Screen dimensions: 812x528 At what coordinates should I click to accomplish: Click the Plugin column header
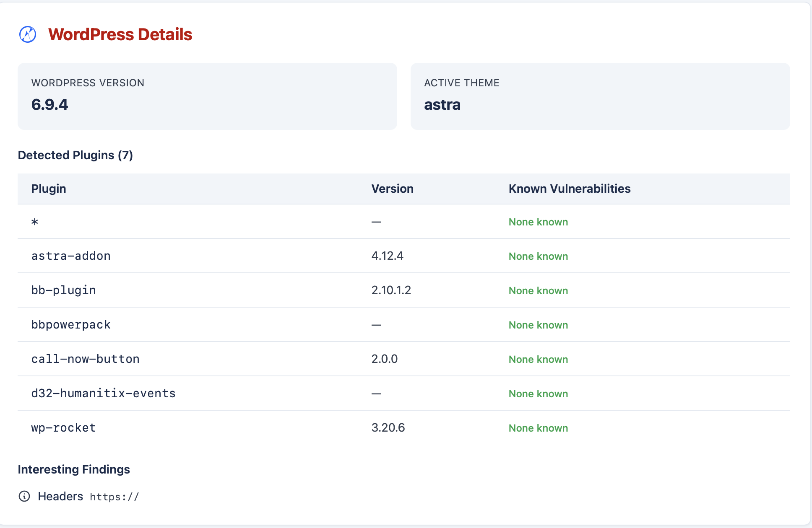click(49, 189)
